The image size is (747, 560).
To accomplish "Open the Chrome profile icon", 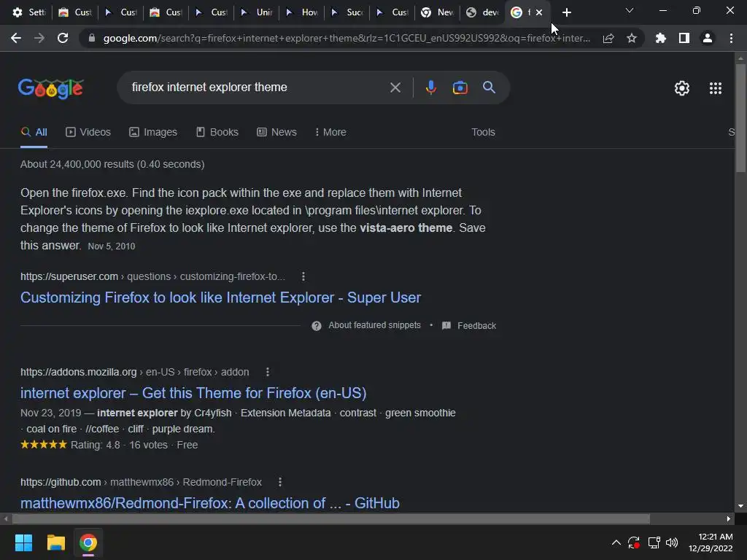I will 708,38.
